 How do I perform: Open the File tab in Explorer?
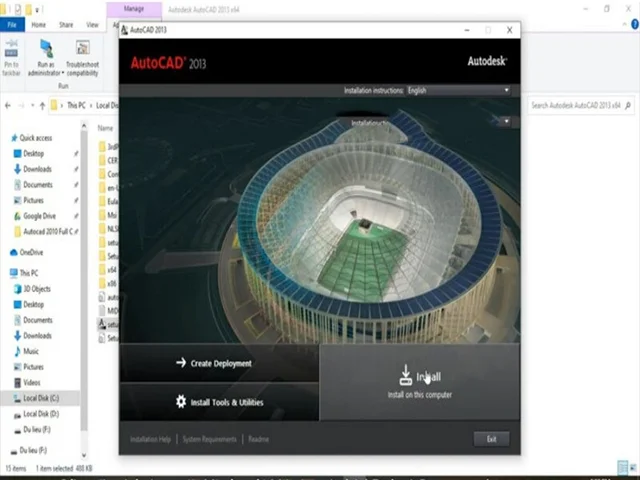[12, 25]
